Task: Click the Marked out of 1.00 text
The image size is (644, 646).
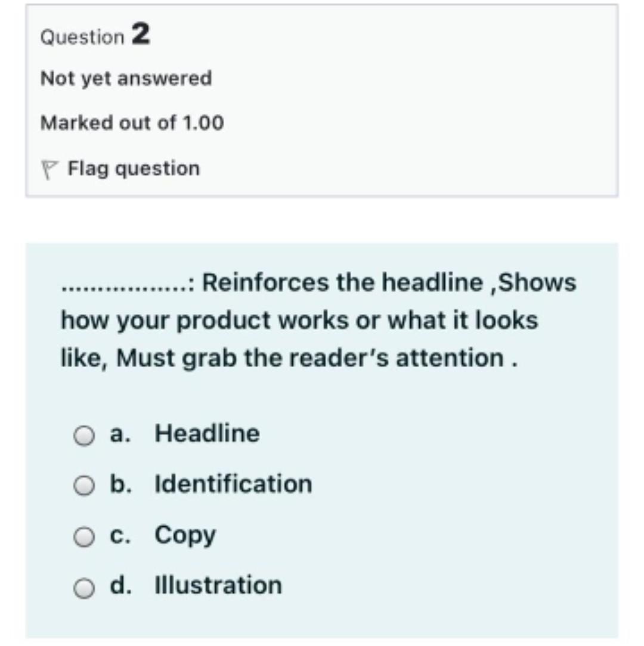Action: pos(132,123)
